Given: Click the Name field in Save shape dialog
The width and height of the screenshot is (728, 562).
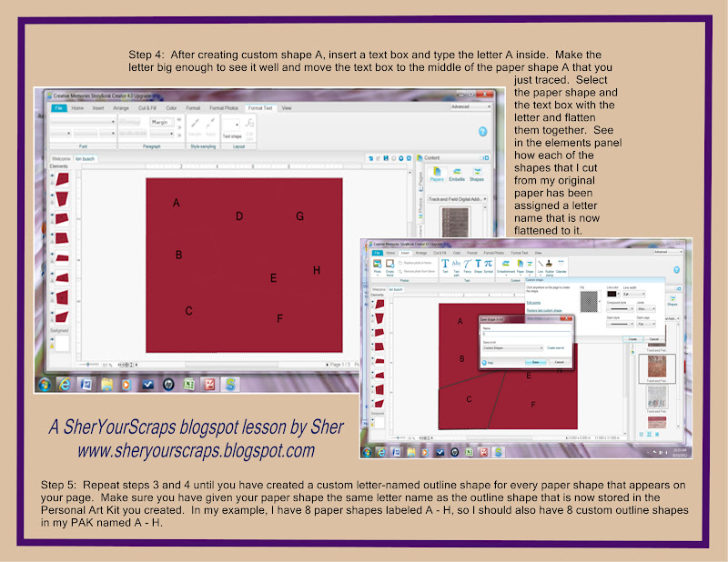Looking at the screenshot, I should (526, 334).
